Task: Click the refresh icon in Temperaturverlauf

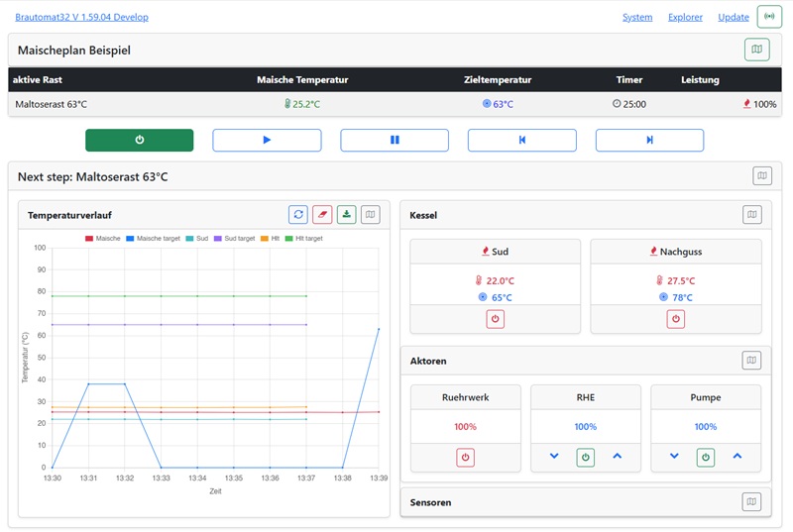Action: 298,214
